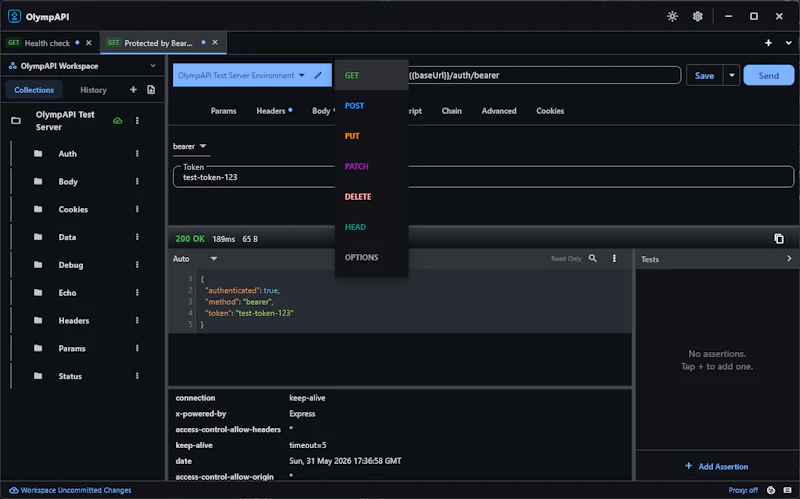Toggle light/dark theme sun icon
Screen dimensions: 800x499
[672, 16]
